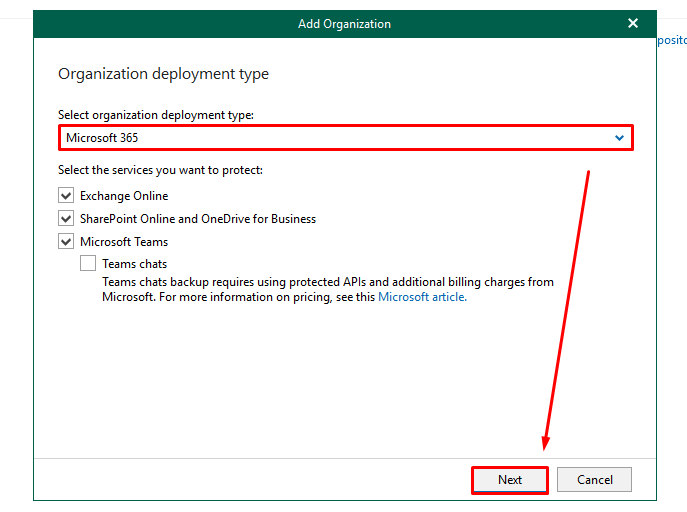
Task: Click the Exchange Online label
Action: [124, 196]
